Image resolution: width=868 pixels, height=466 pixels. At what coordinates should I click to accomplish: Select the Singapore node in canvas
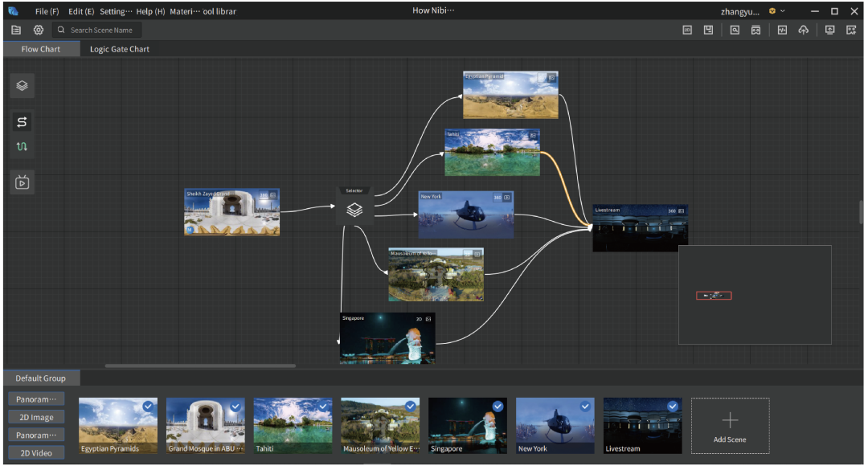pos(387,338)
